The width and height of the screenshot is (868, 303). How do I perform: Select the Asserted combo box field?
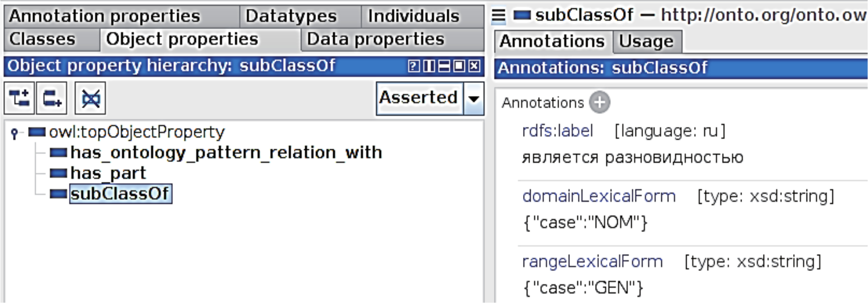point(419,98)
